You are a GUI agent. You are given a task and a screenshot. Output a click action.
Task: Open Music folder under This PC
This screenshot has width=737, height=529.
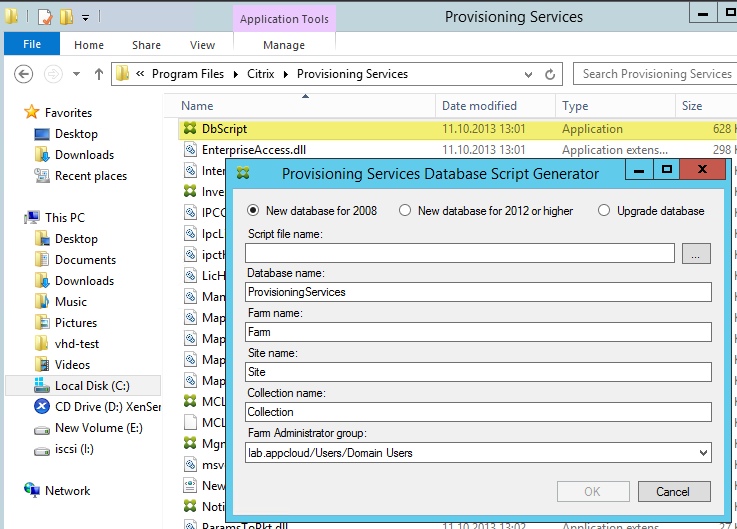click(x=71, y=301)
